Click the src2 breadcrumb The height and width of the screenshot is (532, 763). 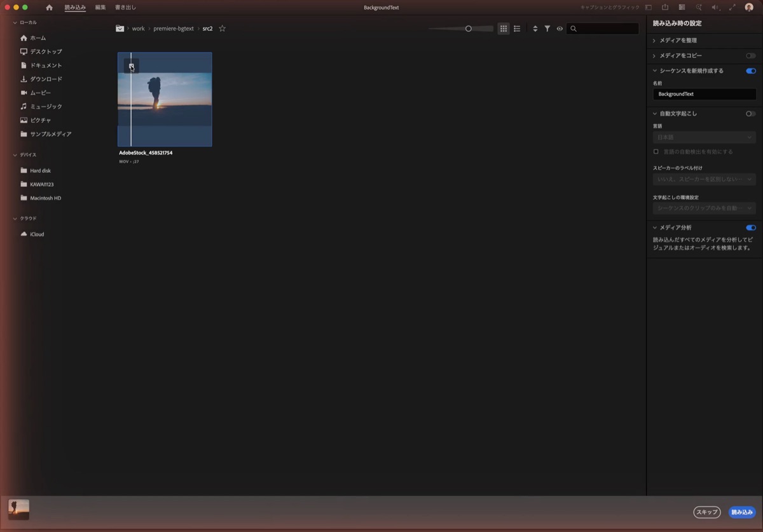[x=208, y=29]
